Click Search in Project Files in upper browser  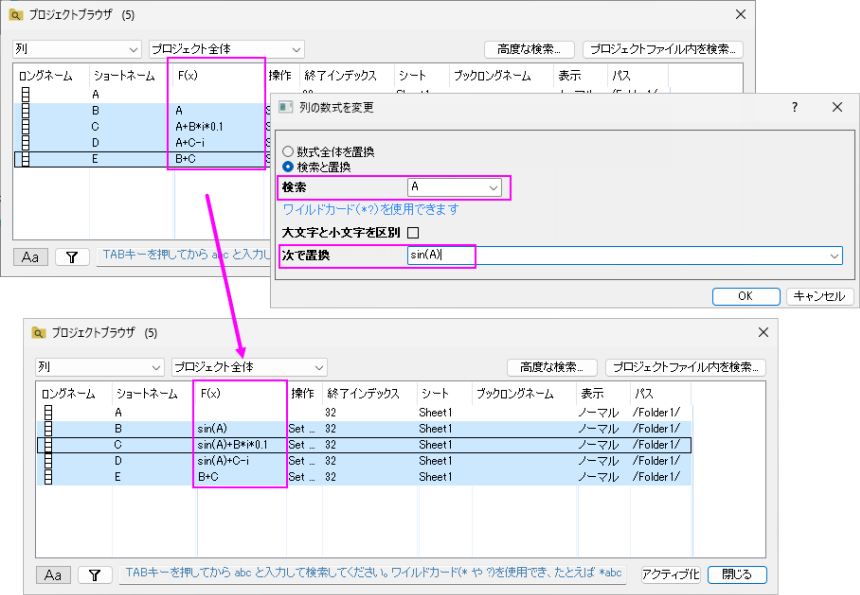pos(663,49)
